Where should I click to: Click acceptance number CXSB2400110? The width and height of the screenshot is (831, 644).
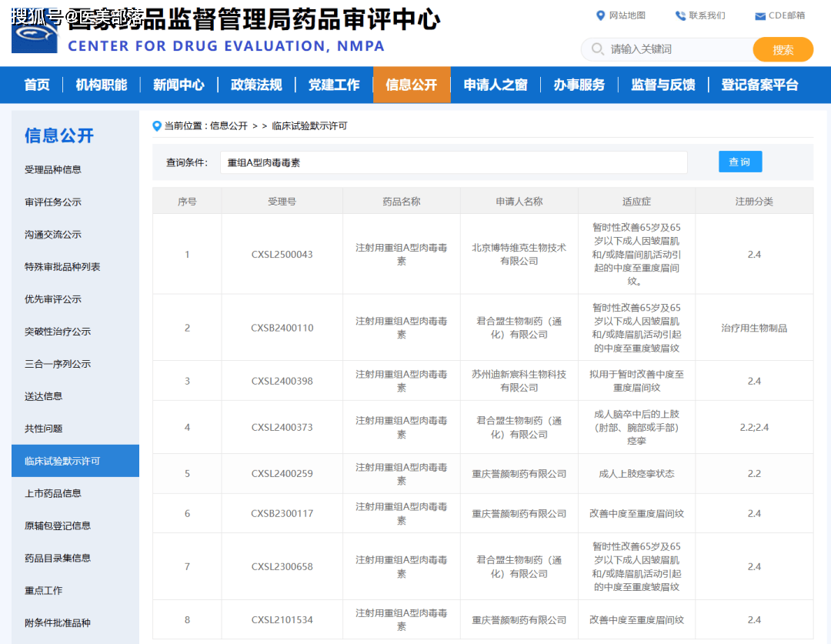point(282,328)
